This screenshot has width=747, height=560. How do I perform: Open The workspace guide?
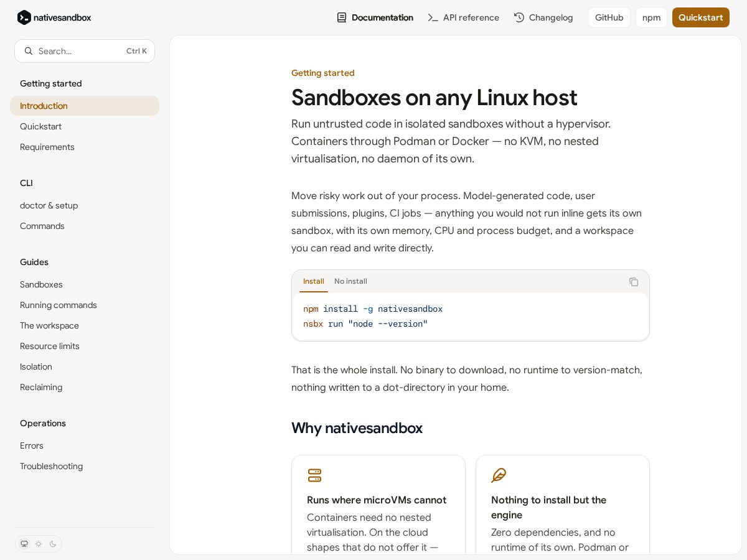[85, 325]
